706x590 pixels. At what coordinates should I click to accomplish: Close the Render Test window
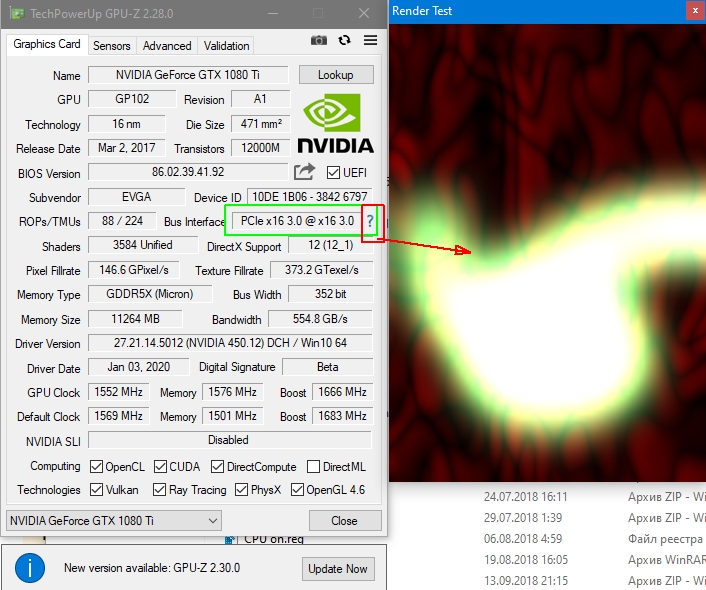(x=695, y=11)
